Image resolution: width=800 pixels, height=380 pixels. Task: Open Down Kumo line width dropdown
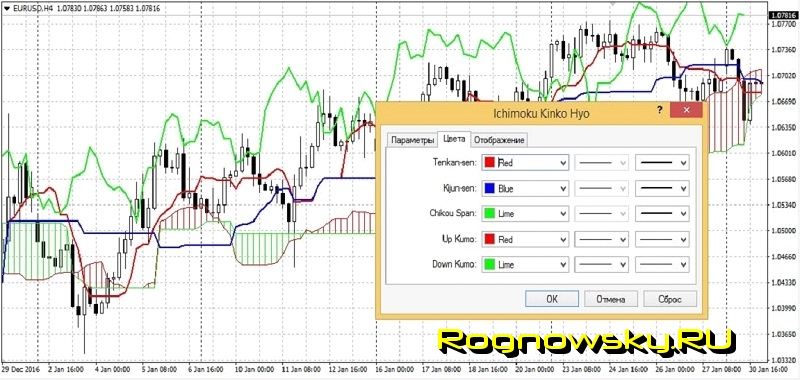click(x=662, y=265)
